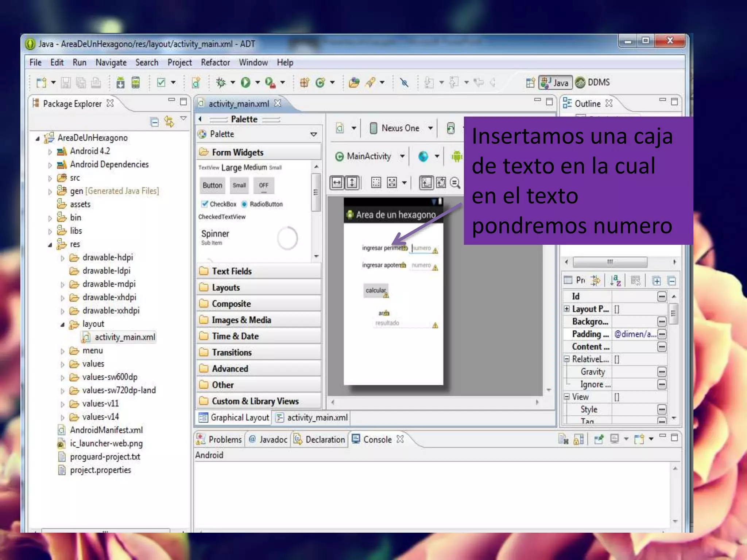Open the Window menu
This screenshot has width=747, height=560.
coord(253,62)
